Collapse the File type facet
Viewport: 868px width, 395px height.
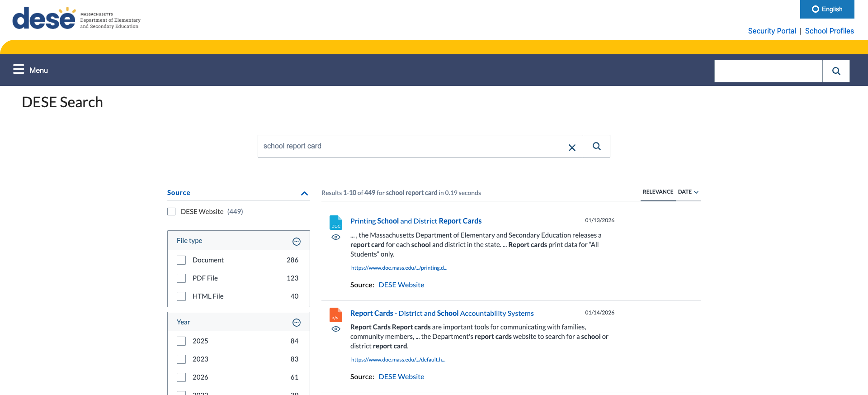297,242
